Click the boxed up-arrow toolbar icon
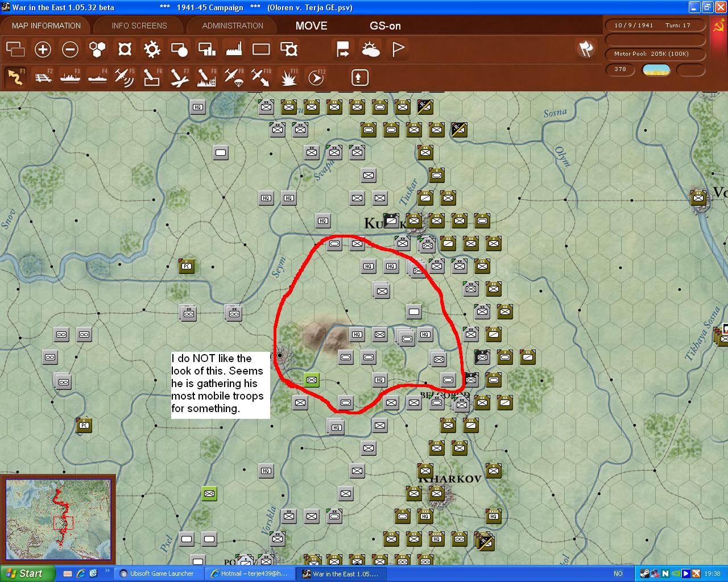Viewport: 728px width, 582px height. coord(359,77)
